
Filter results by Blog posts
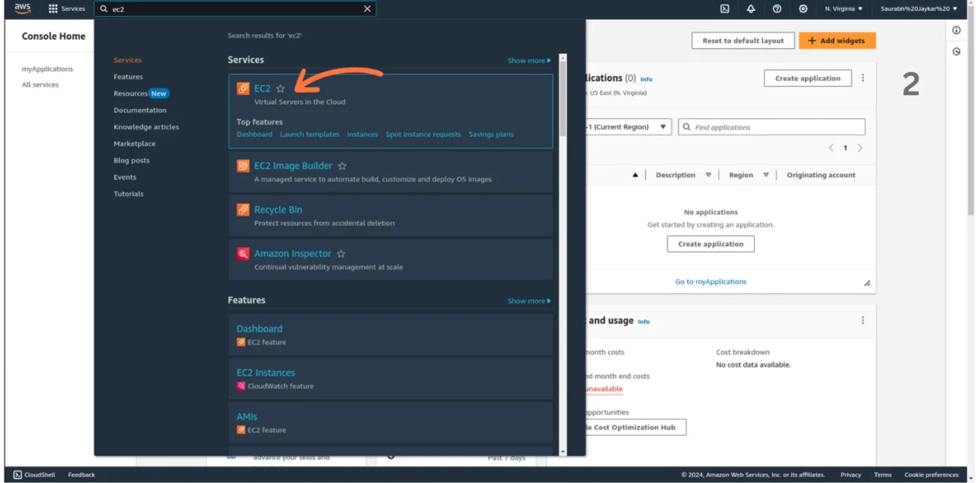131,160
